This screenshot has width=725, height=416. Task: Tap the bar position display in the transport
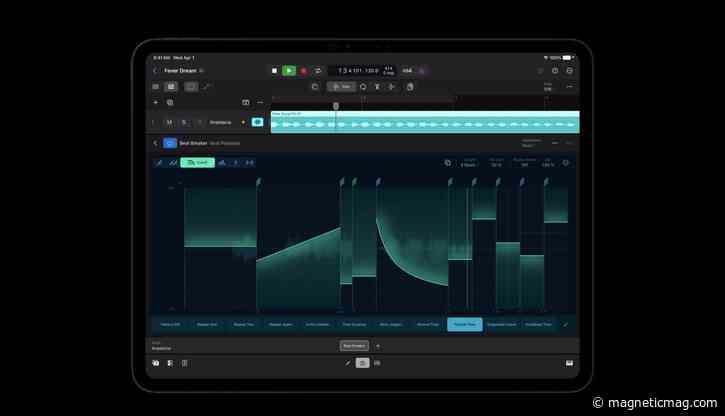[350, 71]
